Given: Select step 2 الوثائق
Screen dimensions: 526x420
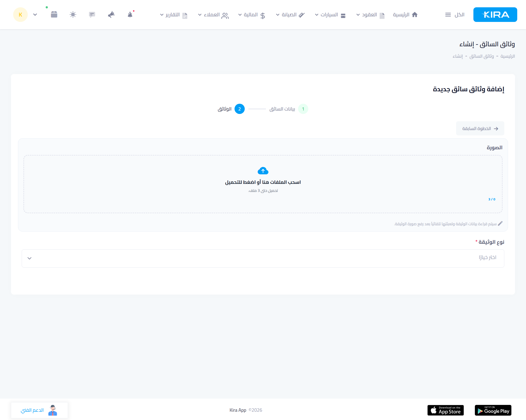Looking at the screenshot, I should [231, 109].
